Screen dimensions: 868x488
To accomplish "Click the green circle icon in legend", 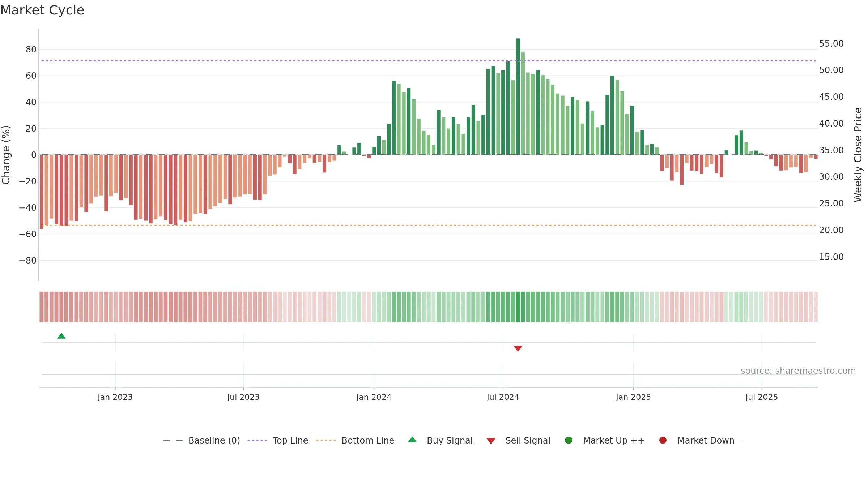I will [x=569, y=440].
